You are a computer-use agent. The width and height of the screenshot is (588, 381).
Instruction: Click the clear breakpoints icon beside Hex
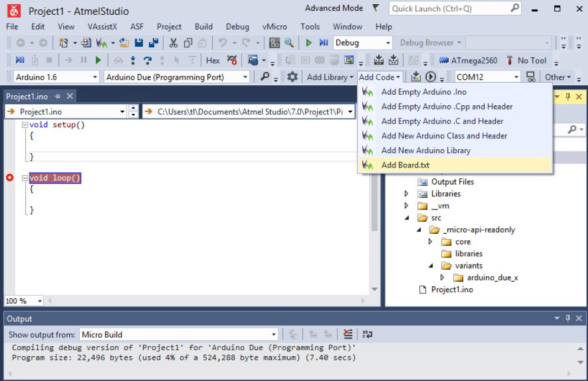point(232,60)
